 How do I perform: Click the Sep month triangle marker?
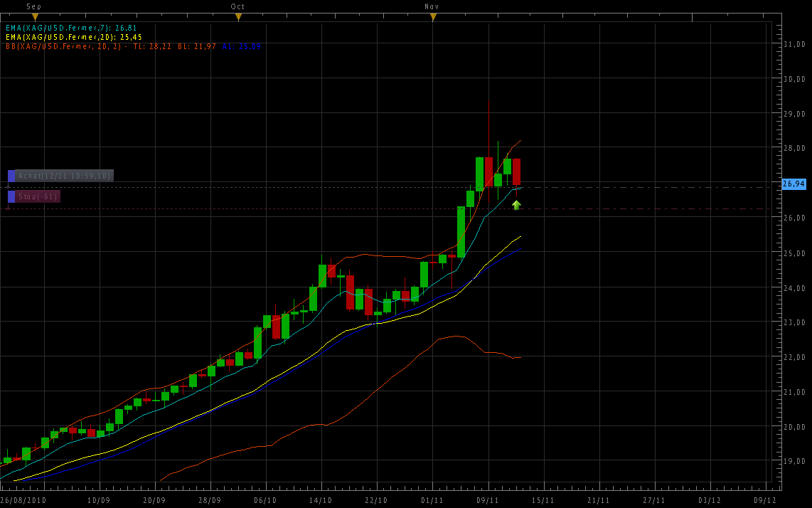tap(36, 16)
